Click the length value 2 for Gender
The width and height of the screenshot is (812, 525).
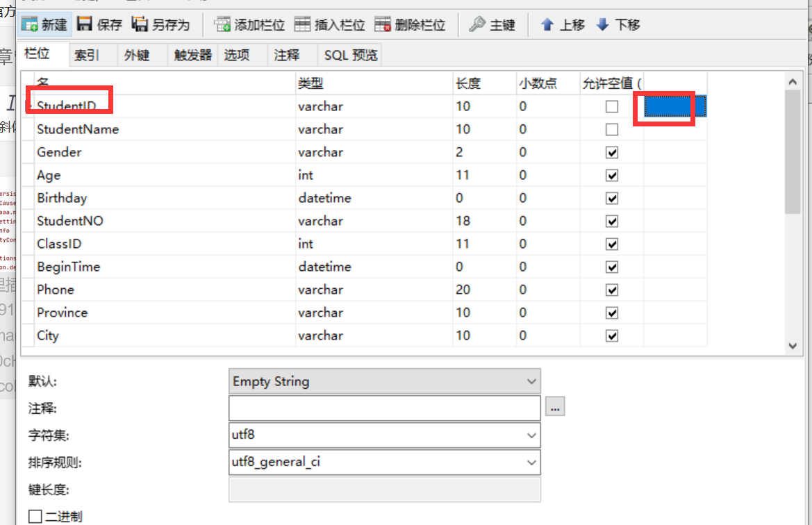[x=459, y=152]
